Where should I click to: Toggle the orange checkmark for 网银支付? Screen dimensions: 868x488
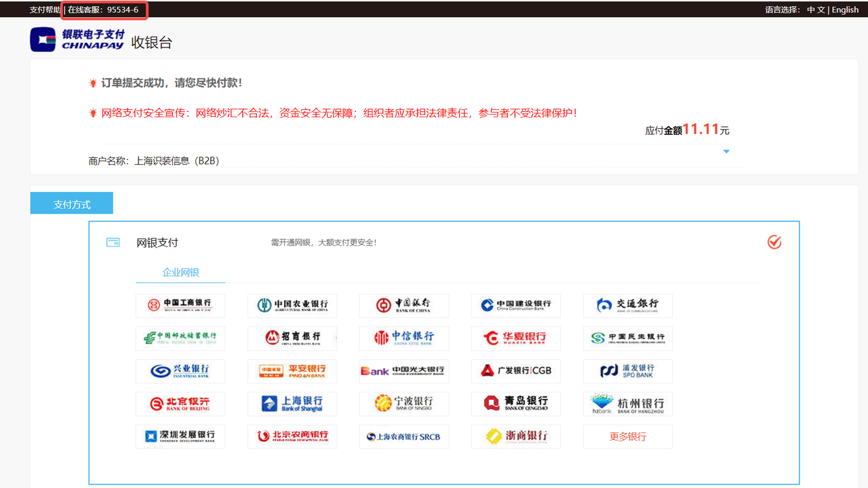click(x=774, y=242)
